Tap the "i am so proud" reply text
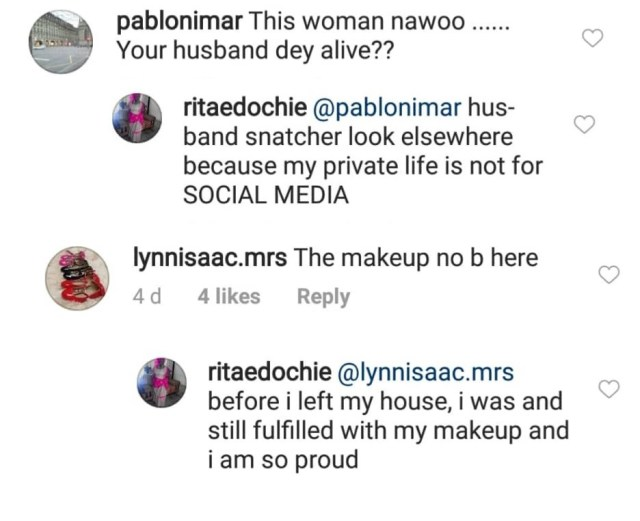This screenshot has width=640, height=521. [283, 462]
